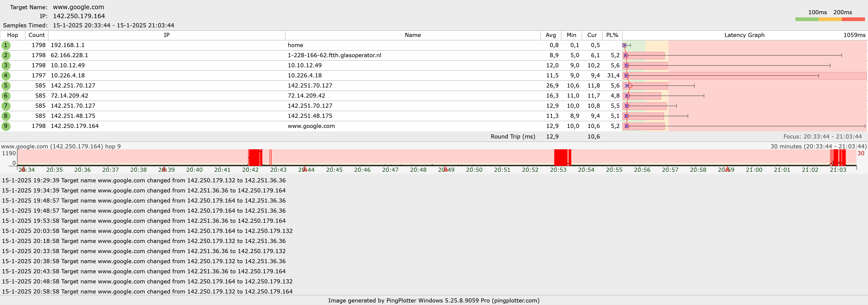868x305 pixels.
Task: Click the 19:34:39 target name change entry
Action: coord(144,190)
